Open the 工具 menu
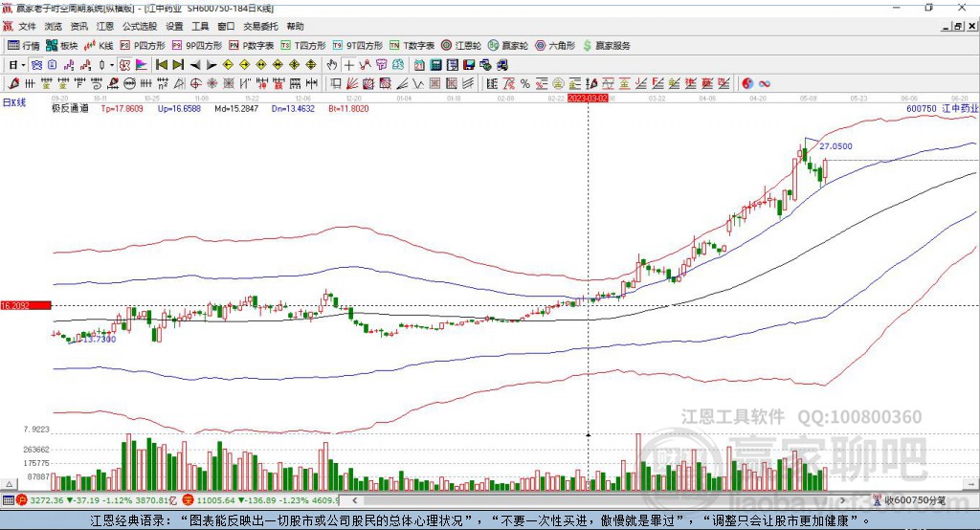Screen dimensions: 980x530 coord(200,26)
